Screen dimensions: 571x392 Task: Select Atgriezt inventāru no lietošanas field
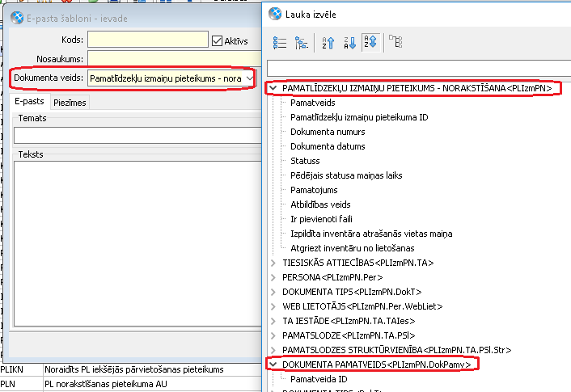tap(352, 248)
